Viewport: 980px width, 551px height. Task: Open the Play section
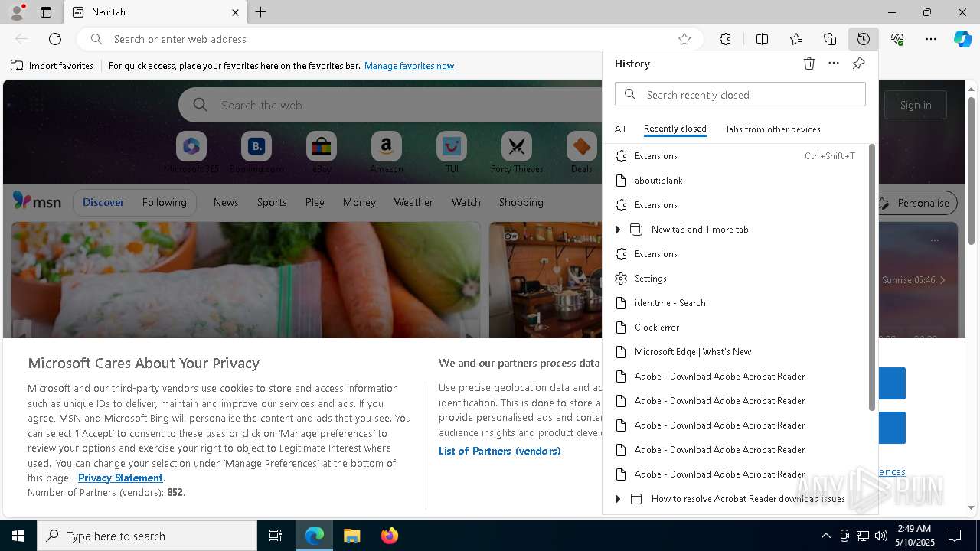(x=315, y=202)
